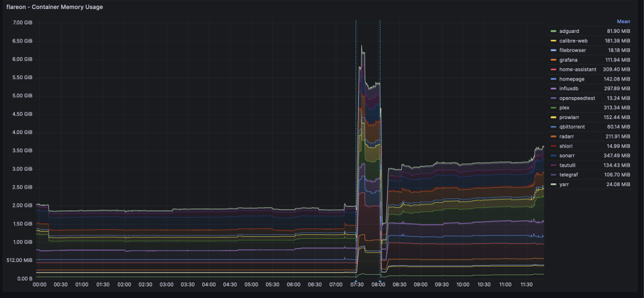Click the green swatch next to plex
644x298 pixels.
[x=553, y=107]
